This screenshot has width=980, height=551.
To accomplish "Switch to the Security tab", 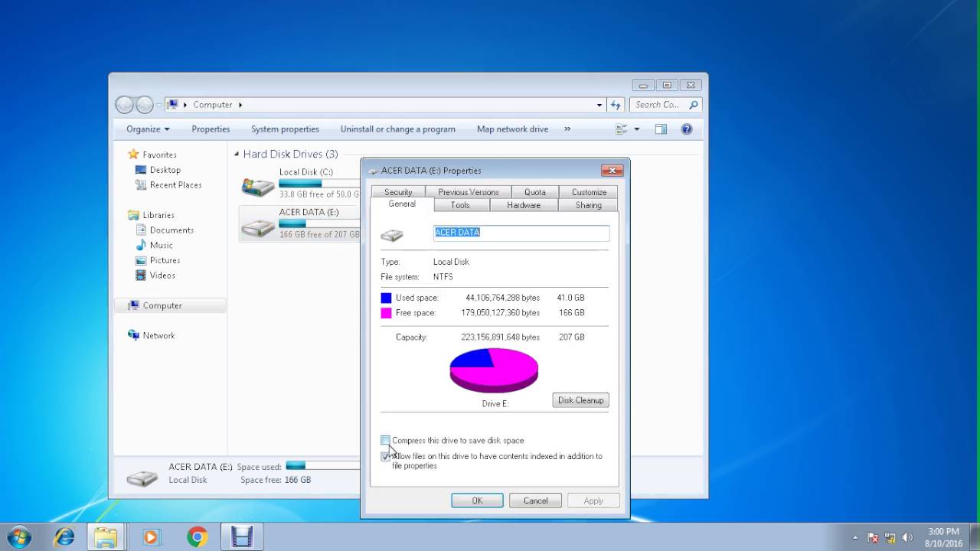I will (398, 192).
